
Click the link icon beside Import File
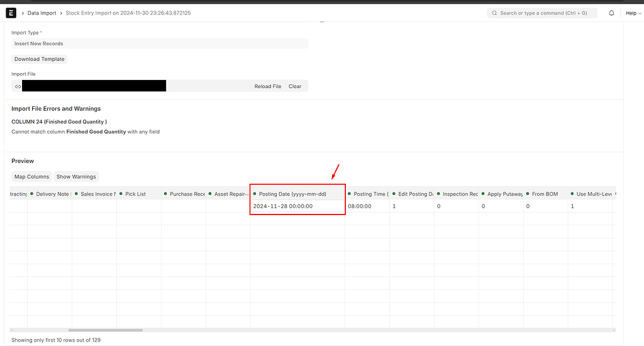coord(18,86)
